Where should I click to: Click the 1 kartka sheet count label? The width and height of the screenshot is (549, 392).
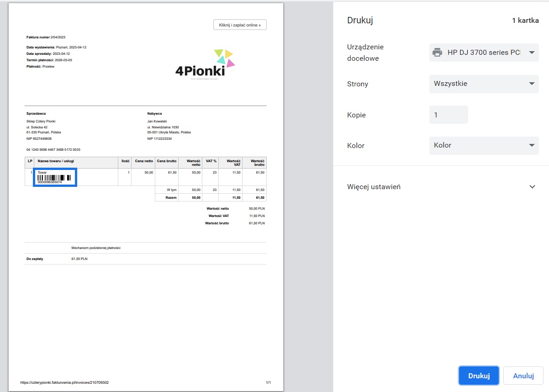(525, 21)
